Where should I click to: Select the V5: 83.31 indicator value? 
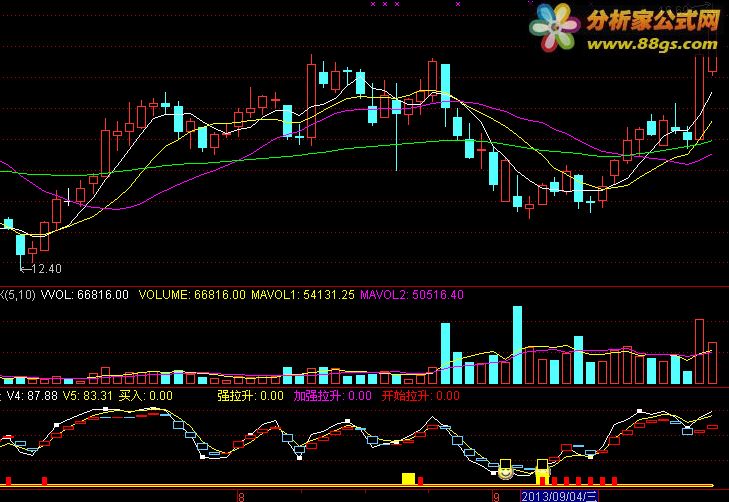tap(88, 396)
